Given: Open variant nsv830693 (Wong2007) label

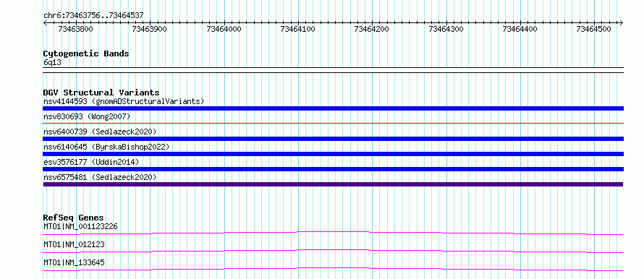Looking at the screenshot, I should (x=87, y=116).
